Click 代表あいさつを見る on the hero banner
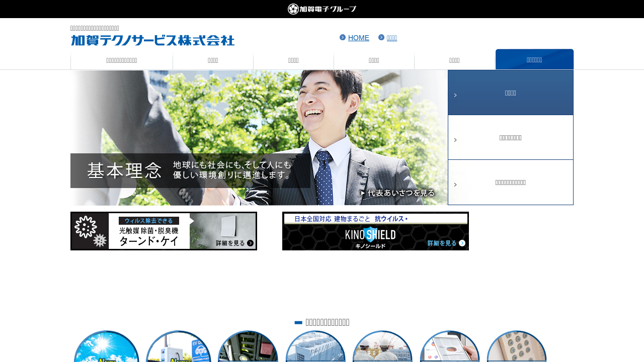This screenshot has height=362, width=644. coord(397,193)
